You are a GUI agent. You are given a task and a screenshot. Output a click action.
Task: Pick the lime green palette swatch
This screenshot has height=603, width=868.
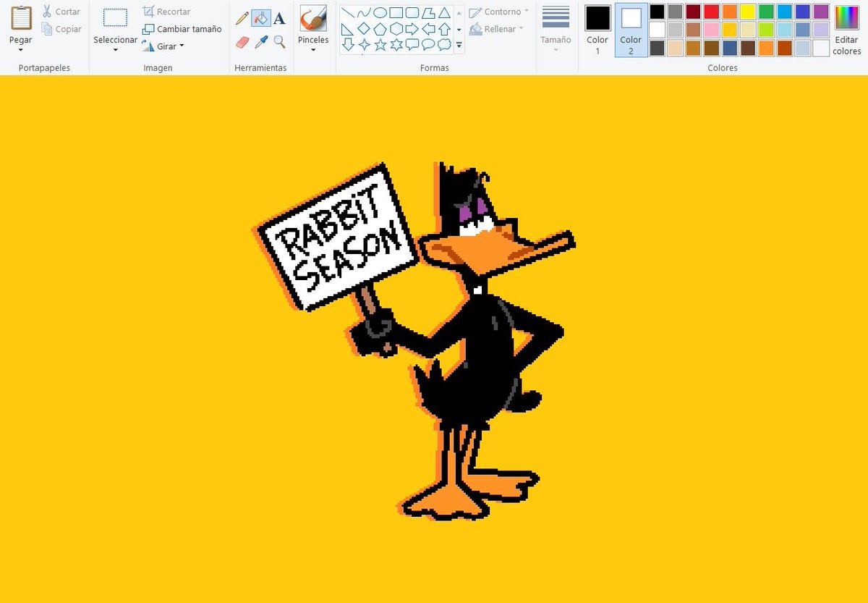(766, 30)
